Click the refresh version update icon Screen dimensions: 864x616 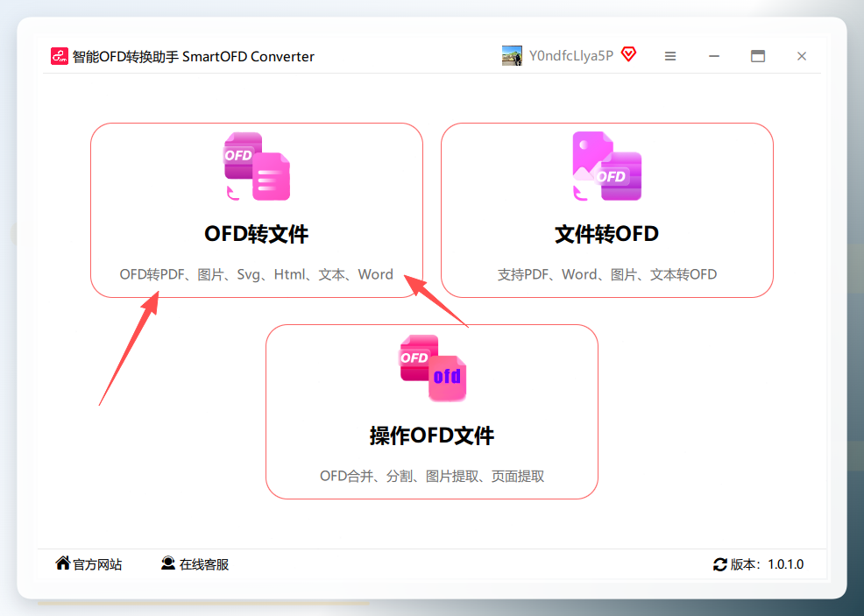[x=720, y=564]
